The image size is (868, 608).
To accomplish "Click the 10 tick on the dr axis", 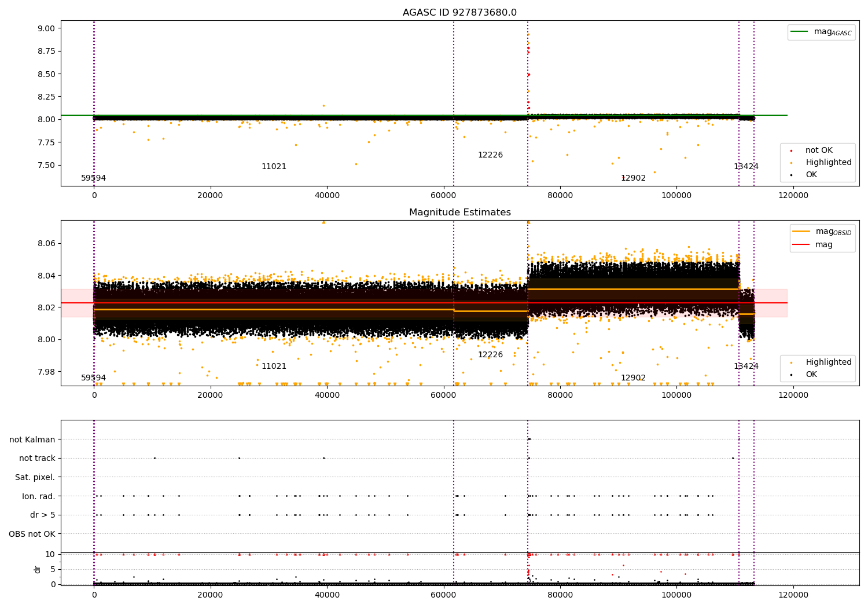I will pyautogui.click(x=50, y=554).
